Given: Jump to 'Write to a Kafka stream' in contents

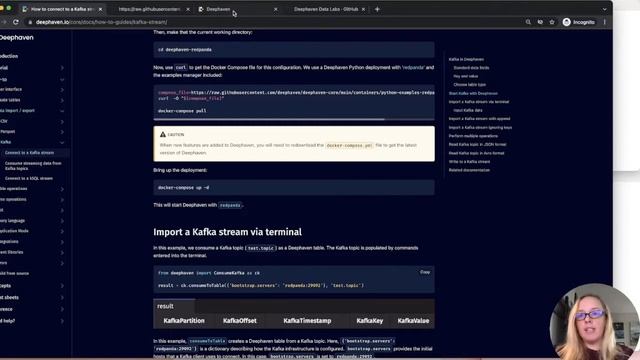Looking at the screenshot, I should (469, 162).
